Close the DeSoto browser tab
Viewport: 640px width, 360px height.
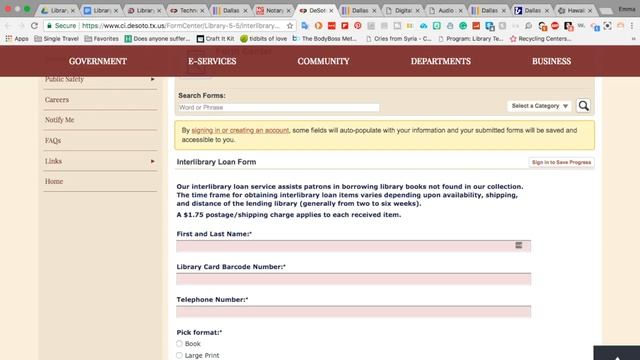[331, 11]
